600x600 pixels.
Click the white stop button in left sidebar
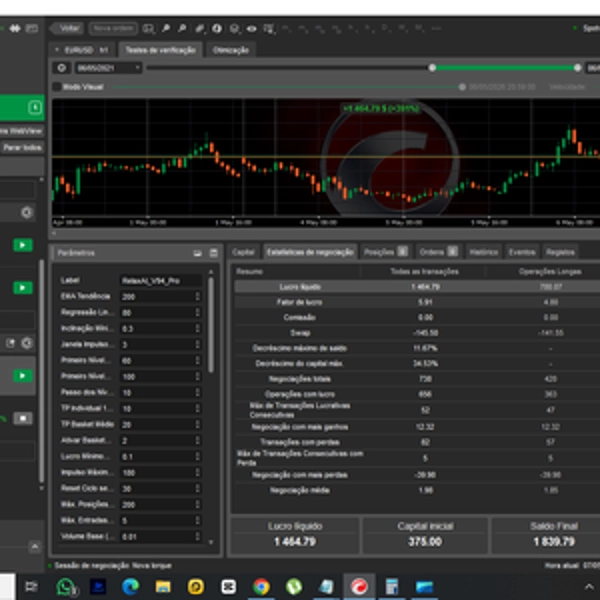tap(23, 418)
